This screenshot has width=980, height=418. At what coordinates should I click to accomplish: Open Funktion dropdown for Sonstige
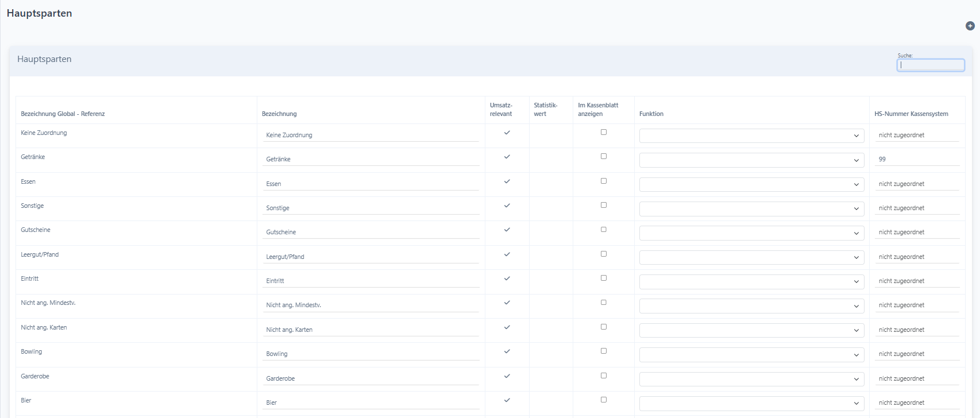[751, 208]
